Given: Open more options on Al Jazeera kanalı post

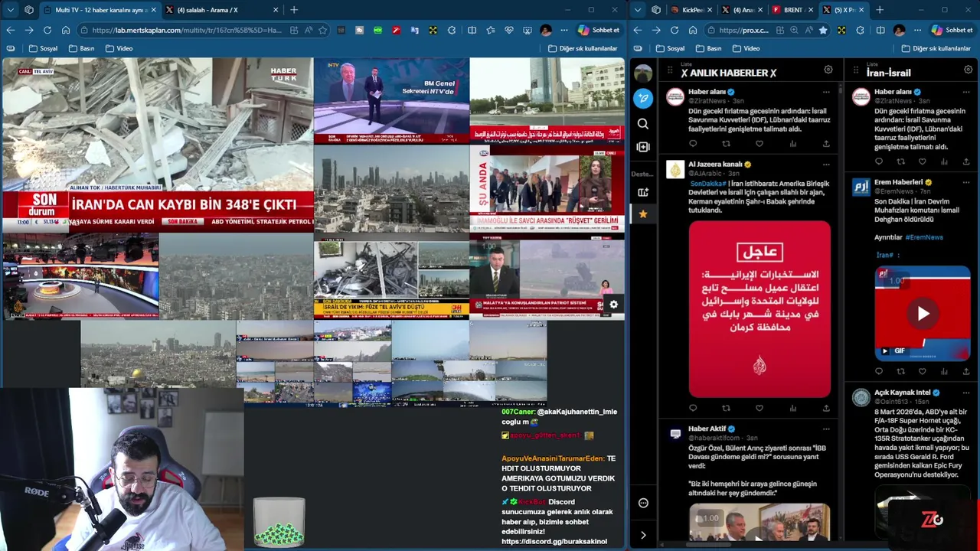Looking at the screenshot, I should [x=826, y=164].
